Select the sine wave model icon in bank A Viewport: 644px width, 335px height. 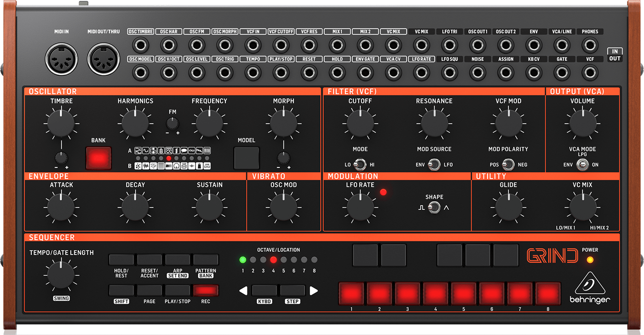click(x=146, y=150)
